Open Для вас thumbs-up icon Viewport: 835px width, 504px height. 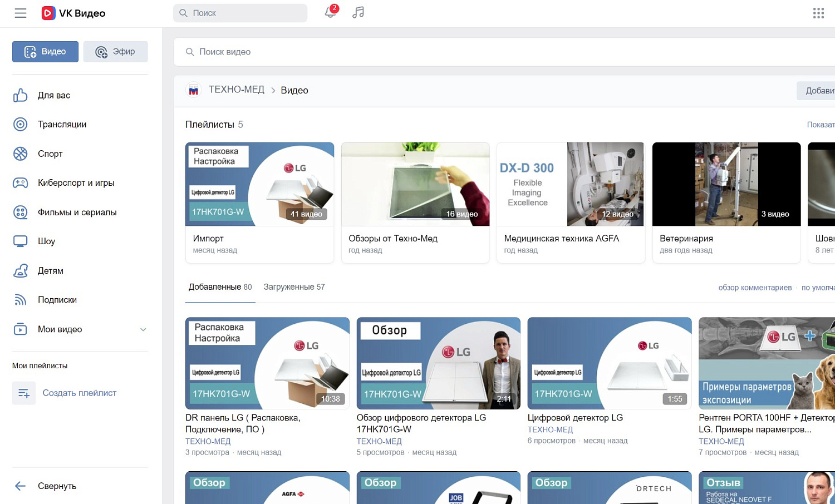[x=21, y=95]
